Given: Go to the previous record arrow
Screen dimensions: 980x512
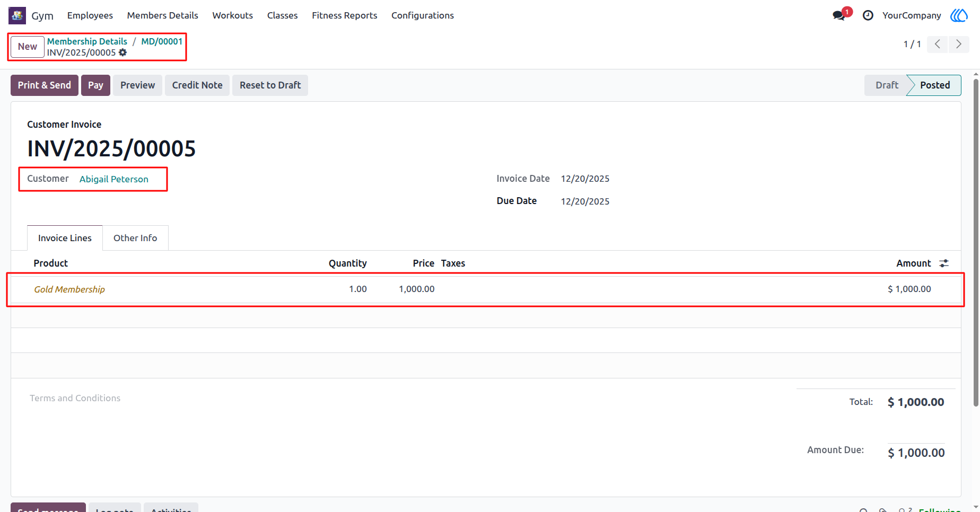Looking at the screenshot, I should (938, 44).
